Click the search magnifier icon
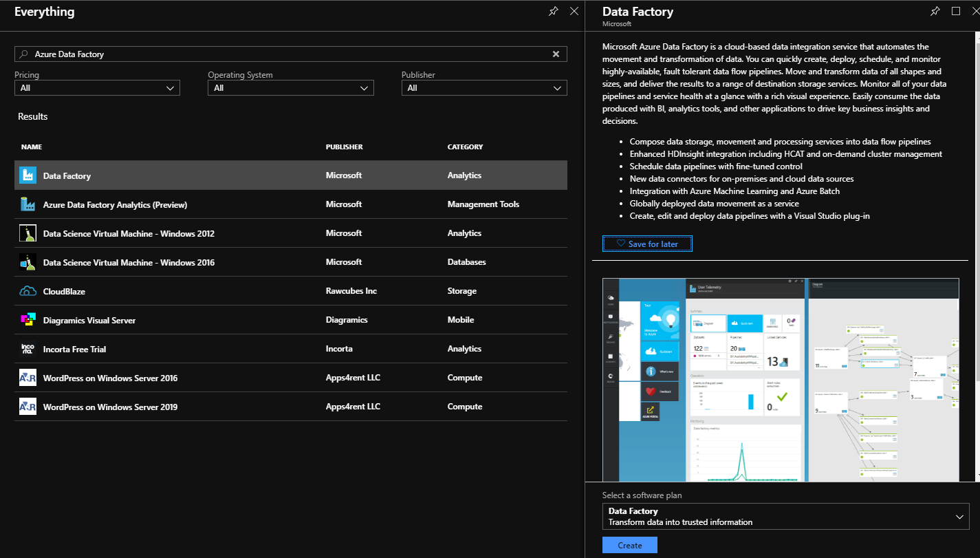The height and width of the screenshot is (558, 980). click(24, 54)
